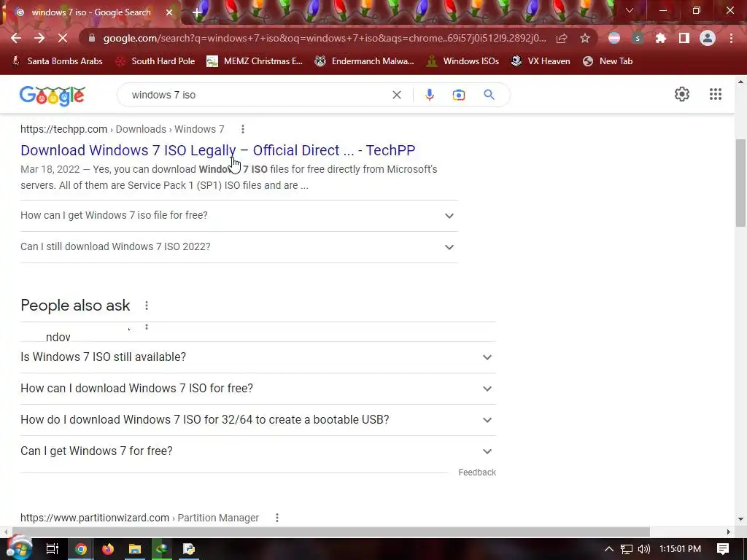Open the tab search chevron
This screenshot has height=560, width=747.
click(630, 10)
